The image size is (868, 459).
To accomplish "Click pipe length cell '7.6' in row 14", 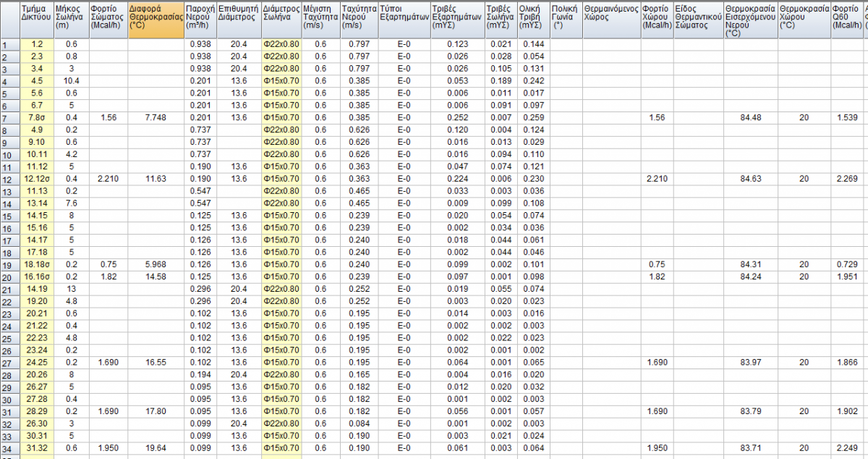I will (72, 203).
